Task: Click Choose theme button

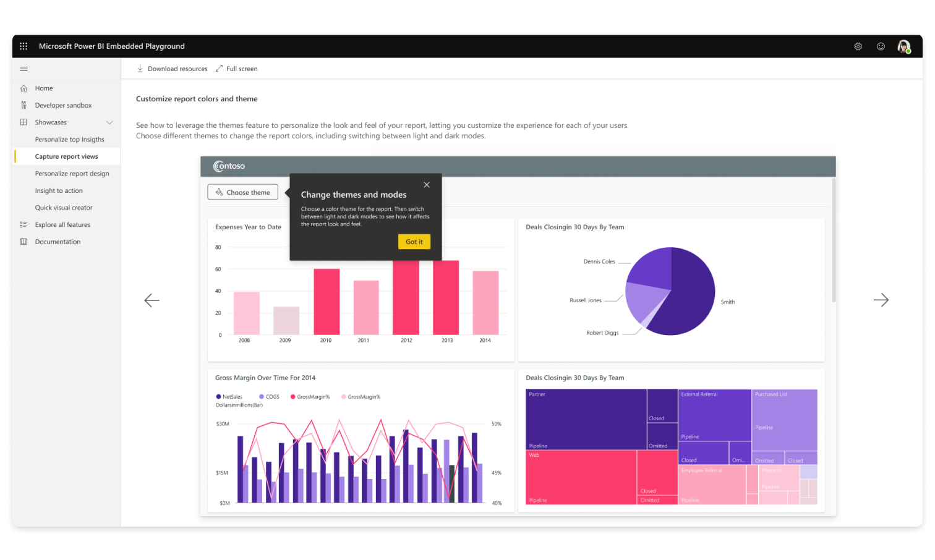Action: pos(242,192)
